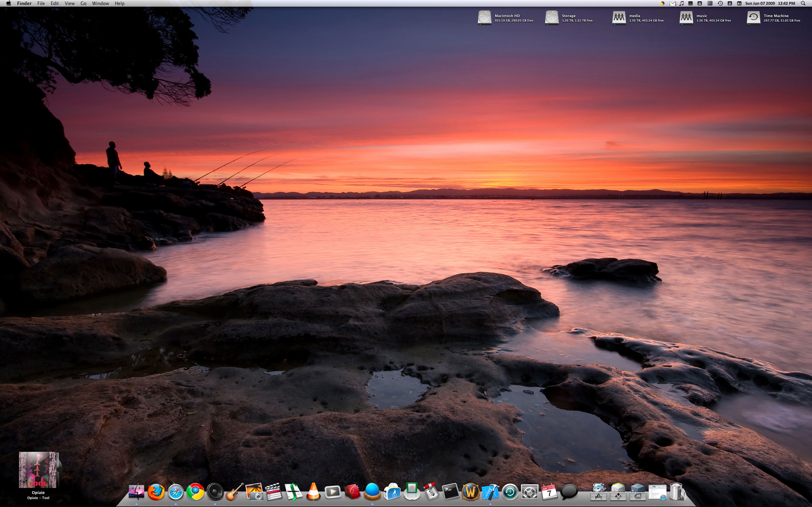Open Spotlight search magnifier in menu bar
812x507 pixels.
coord(803,3)
